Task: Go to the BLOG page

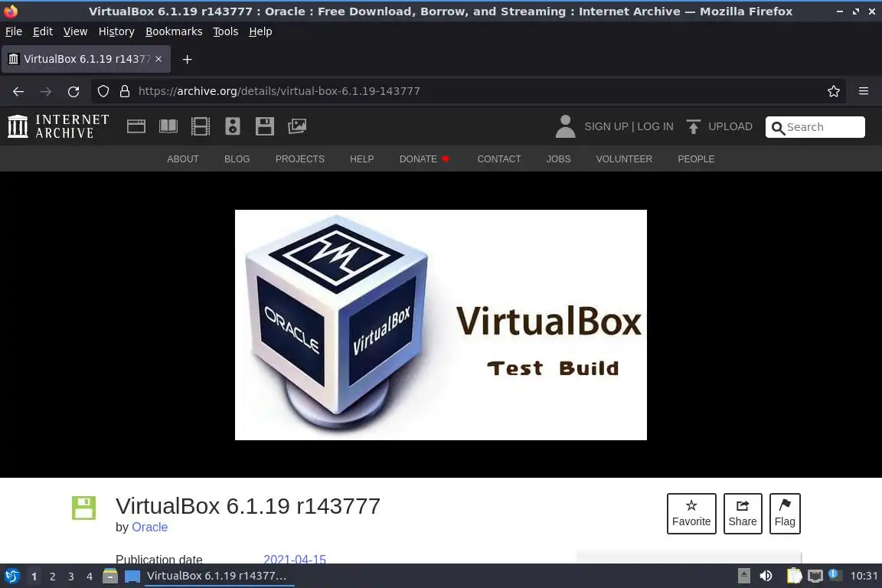Action: [x=237, y=159]
